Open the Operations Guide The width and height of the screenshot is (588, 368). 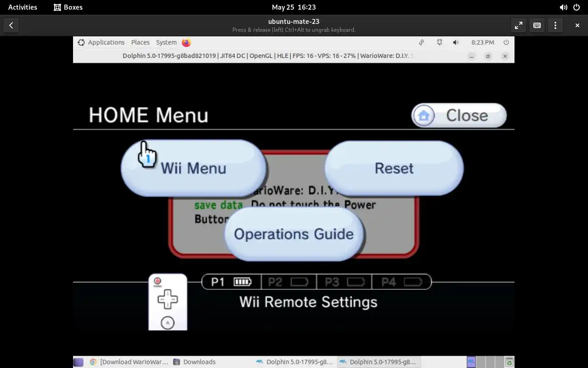(x=294, y=234)
